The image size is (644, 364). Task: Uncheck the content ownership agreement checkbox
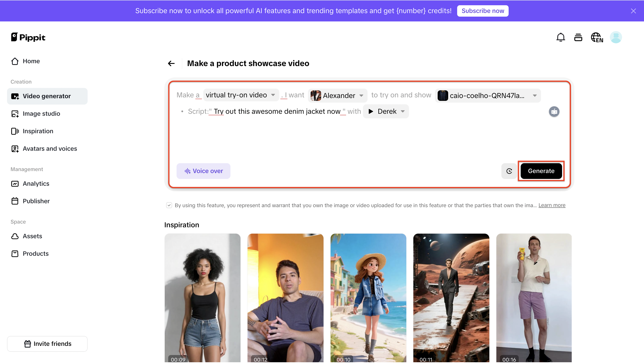[169, 205]
